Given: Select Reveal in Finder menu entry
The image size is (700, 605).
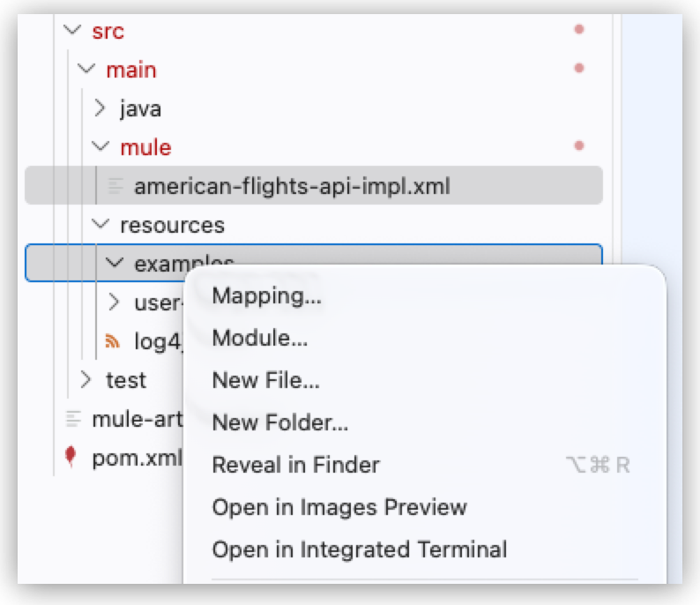Looking at the screenshot, I should pyautogui.click(x=425, y=465).
